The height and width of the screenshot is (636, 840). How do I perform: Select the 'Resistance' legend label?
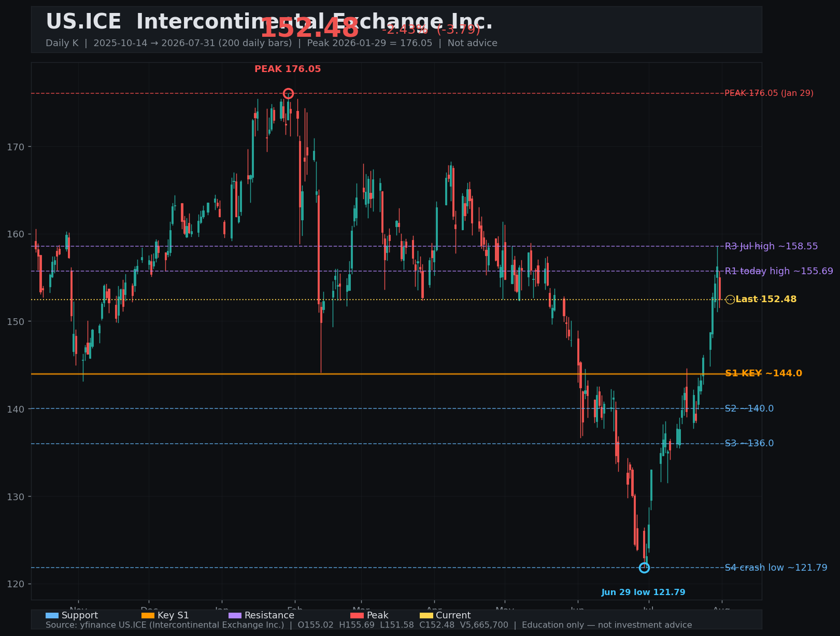(269, 615)
